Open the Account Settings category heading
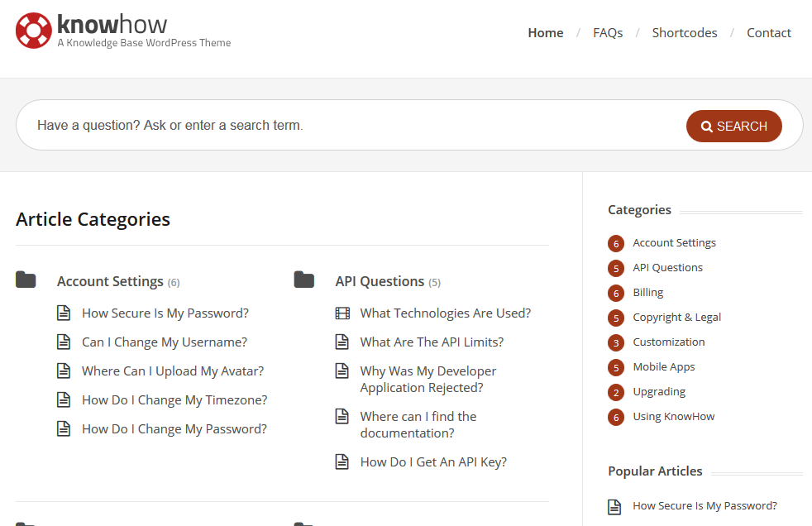Screen dimensions: 812x526 (x=110, y=281)
